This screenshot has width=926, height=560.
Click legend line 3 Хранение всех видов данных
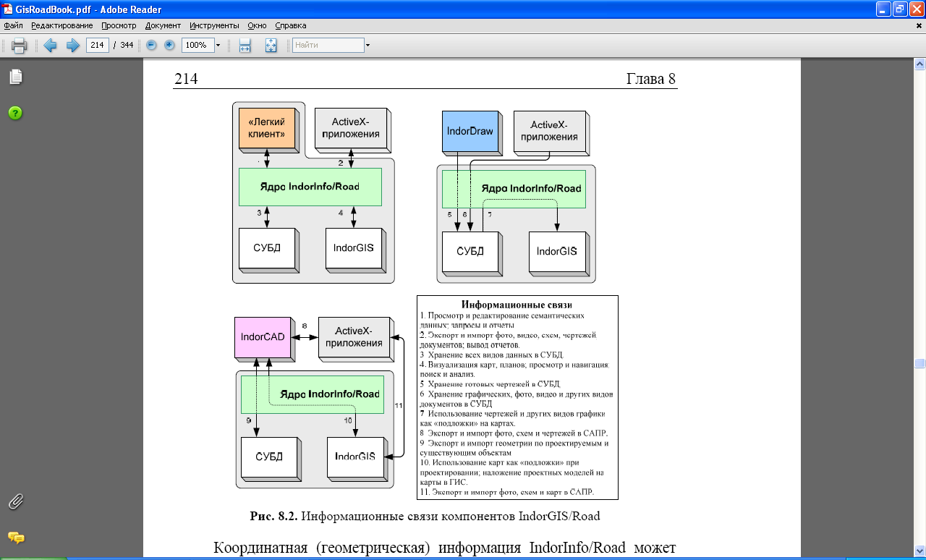coord(491,355)
